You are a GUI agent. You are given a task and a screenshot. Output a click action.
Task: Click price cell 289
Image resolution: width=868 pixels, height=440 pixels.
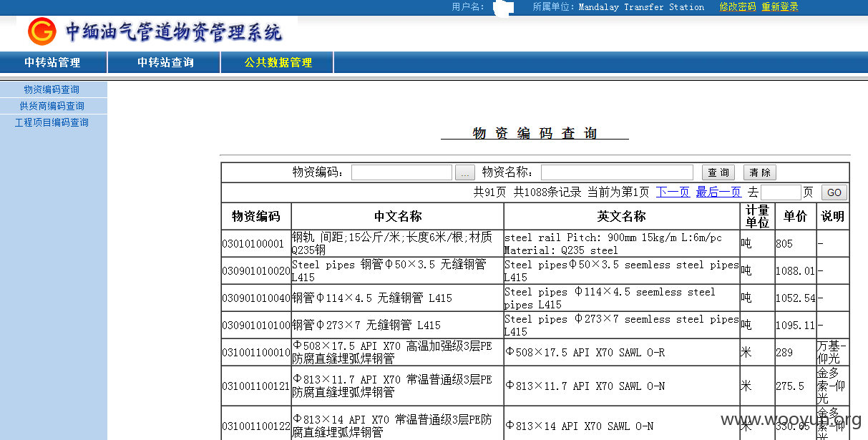[x=795, y=353]
